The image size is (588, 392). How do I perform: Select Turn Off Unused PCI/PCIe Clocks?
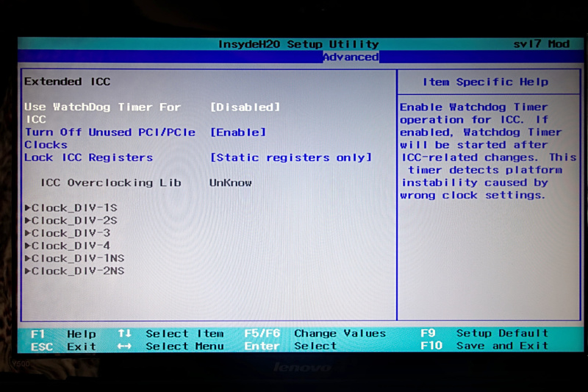[110, 138]
